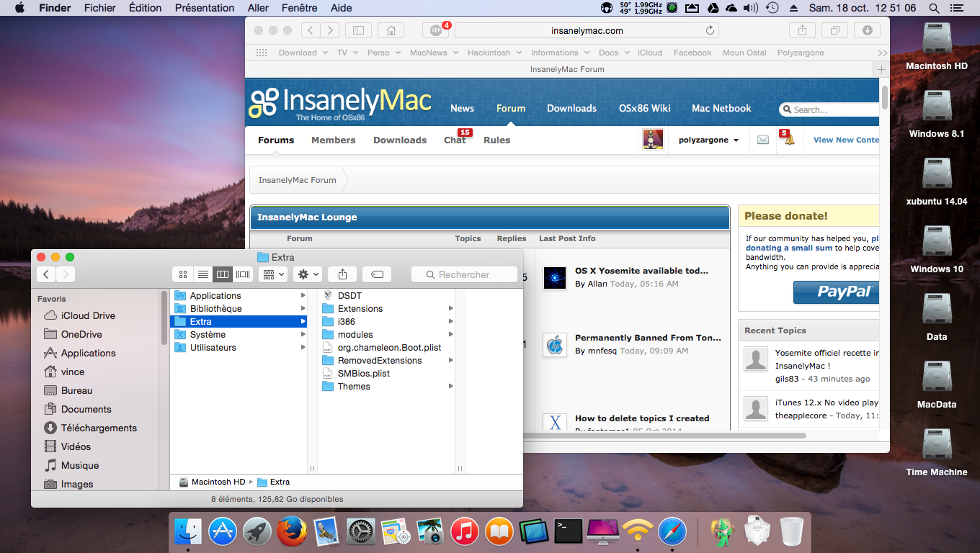Expand the Extensions folder in Finder
Screen dimensions: 980x553
click(x=451, y=309)
